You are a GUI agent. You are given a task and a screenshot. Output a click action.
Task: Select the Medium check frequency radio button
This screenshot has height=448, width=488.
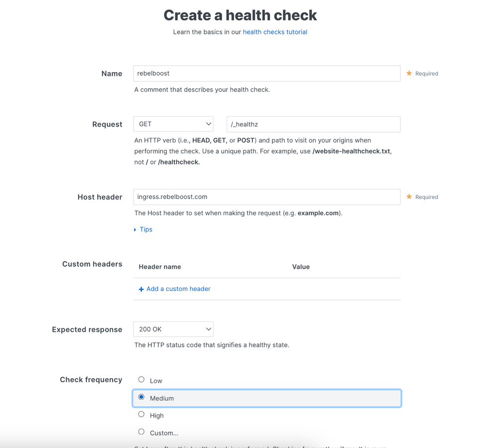pyautogui.click(x=141, y=397)
